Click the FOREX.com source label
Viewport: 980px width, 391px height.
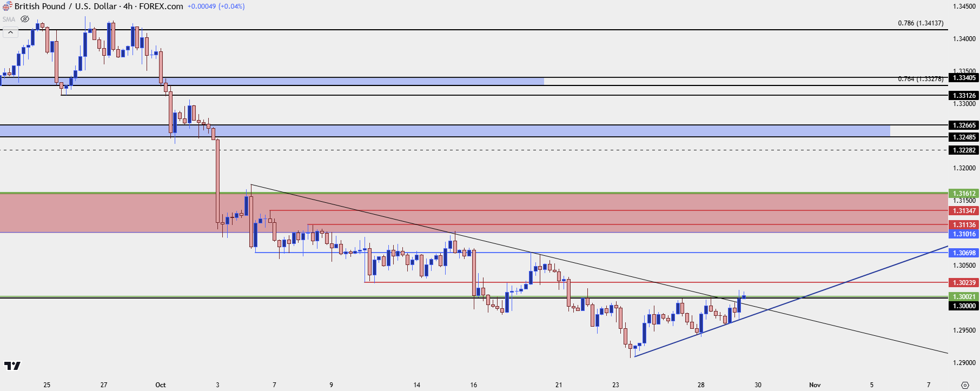[161, 6]
